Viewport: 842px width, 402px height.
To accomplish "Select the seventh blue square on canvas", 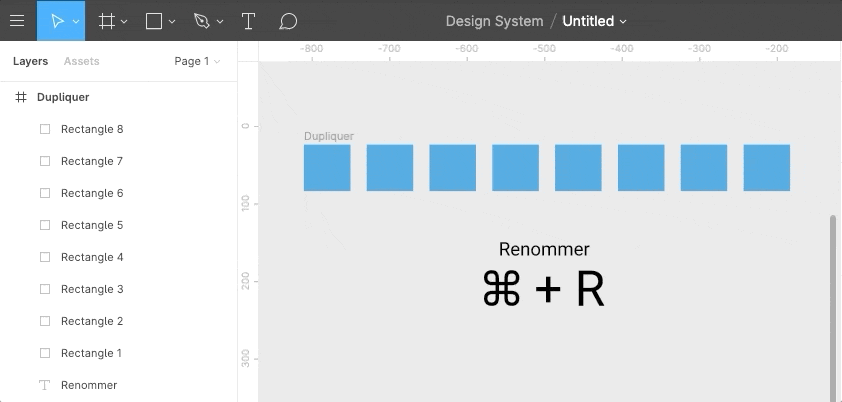I will (x=704, y=167).
